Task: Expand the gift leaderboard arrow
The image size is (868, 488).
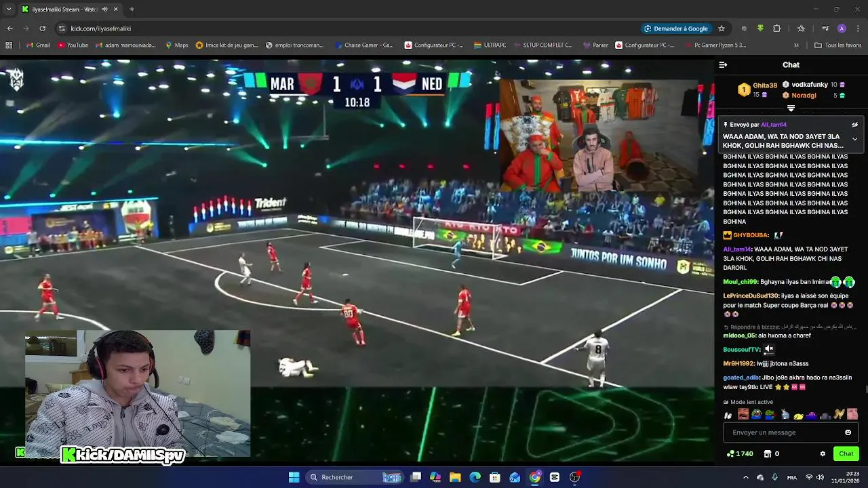Action: click(791, 108)
